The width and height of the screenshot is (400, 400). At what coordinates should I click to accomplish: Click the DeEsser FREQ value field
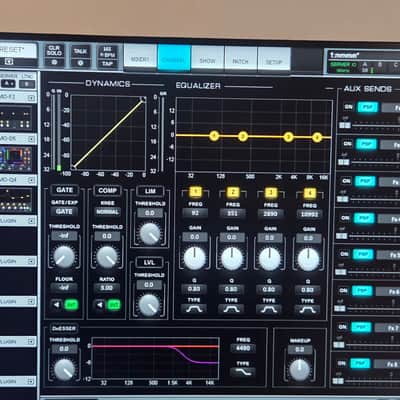point(243,348)
